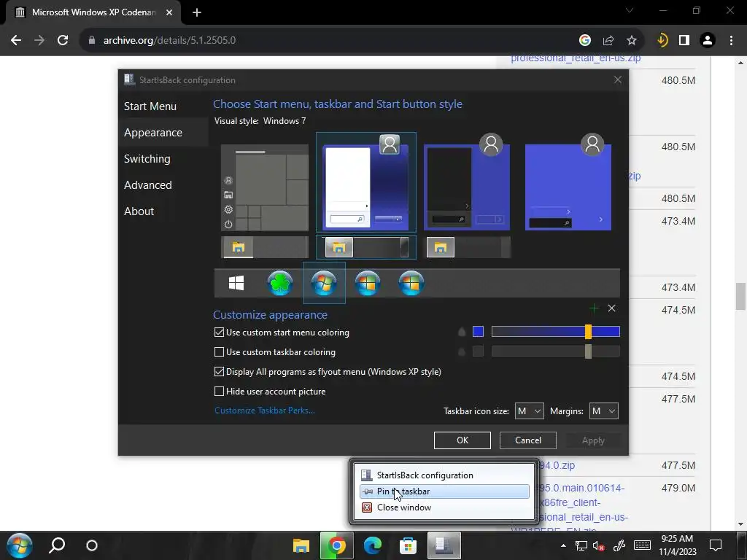Viewport: 747px width, 560px height.
Task: Enable Use custom taskbar coloring
Action: 219,352
